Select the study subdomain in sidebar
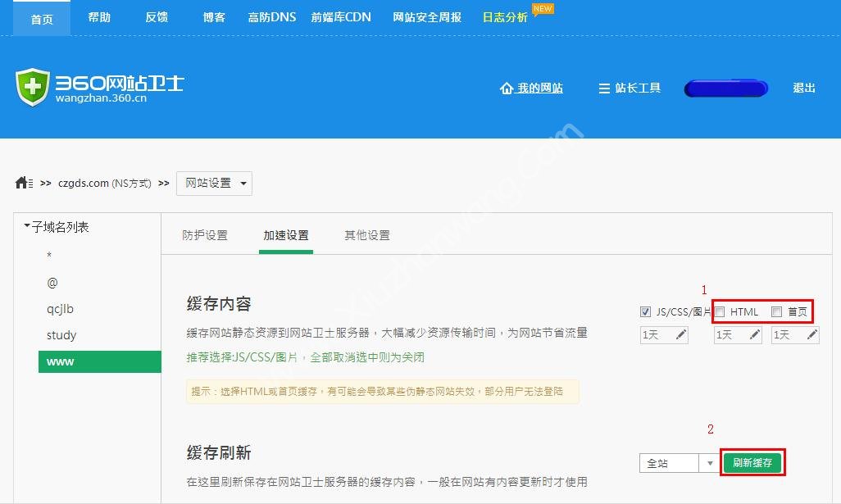This screenshot has width=841, height=504. click(61, 335)
